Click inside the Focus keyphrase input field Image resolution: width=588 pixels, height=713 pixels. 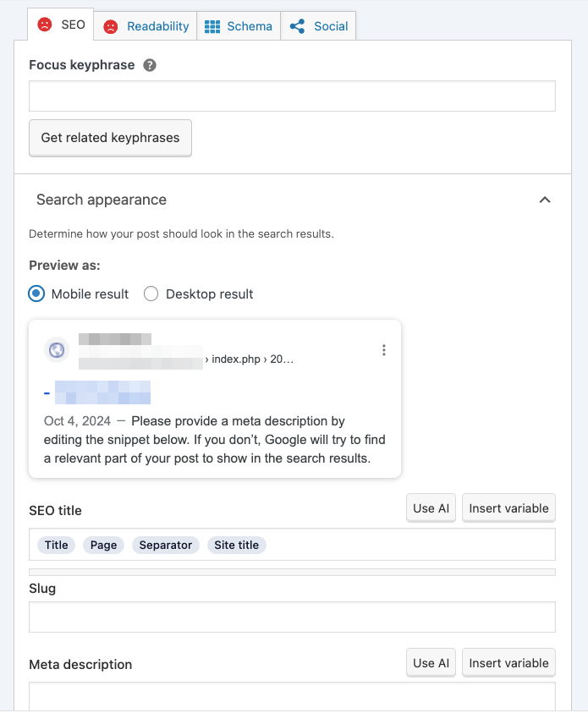292,96
